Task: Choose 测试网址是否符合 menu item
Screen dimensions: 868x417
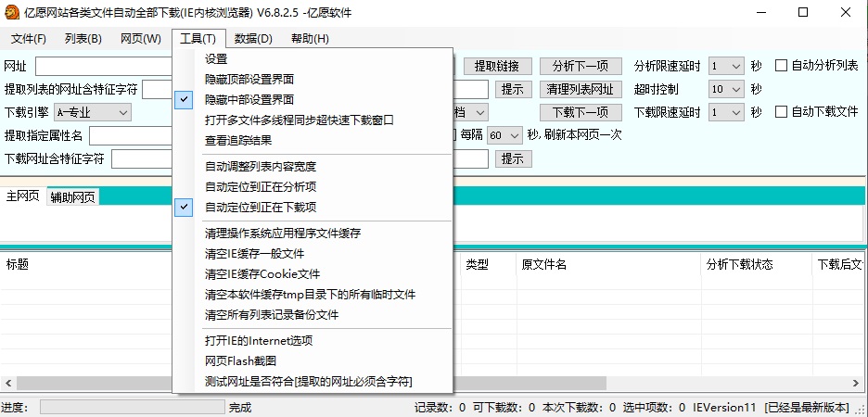Action: click(x=313, y=382)
